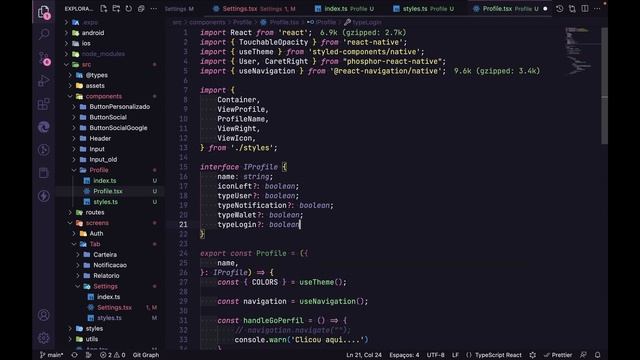Open the Accounts menu icon
The image size is (640, 360).
point(44,315)
